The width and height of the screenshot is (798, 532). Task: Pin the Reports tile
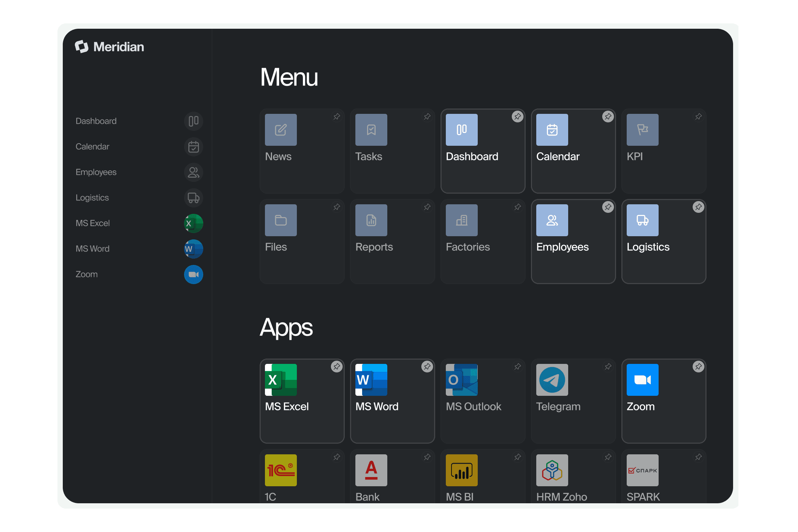tap(427, 207)
